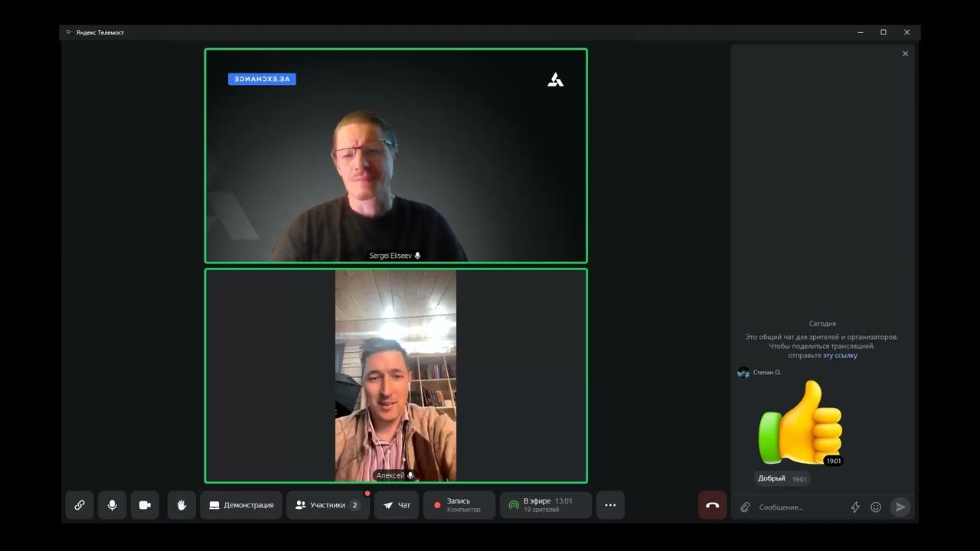Click the thumbs-up sticker in chat
Image resolution: width=980 pixels, height=551 pixels.
pyautogui.click(x=800, y=423)
